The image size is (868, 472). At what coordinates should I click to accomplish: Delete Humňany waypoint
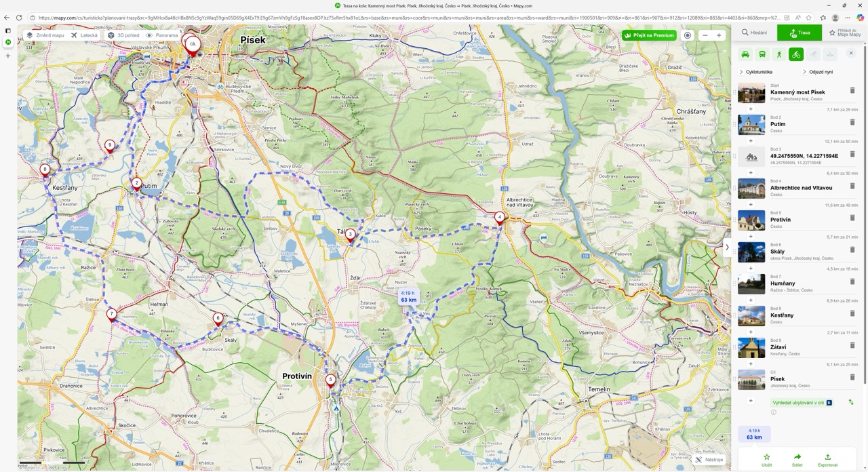tap(852, 281)
